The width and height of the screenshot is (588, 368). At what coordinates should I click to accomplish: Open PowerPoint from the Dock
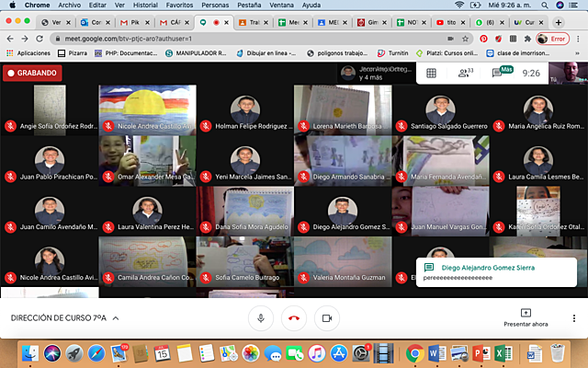pyautogui.click(x=481, y=353)
